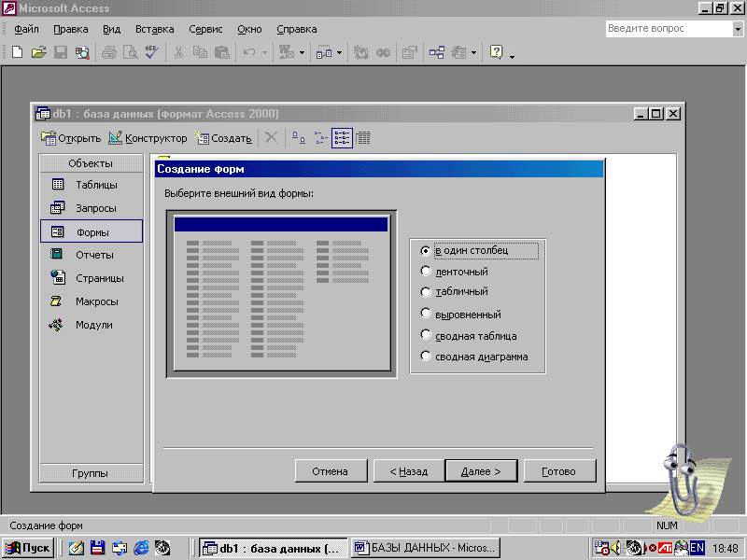This screenshot has width=747, height=560.
Task: Click the New database toolbar icon
Action: coord(17,52)
